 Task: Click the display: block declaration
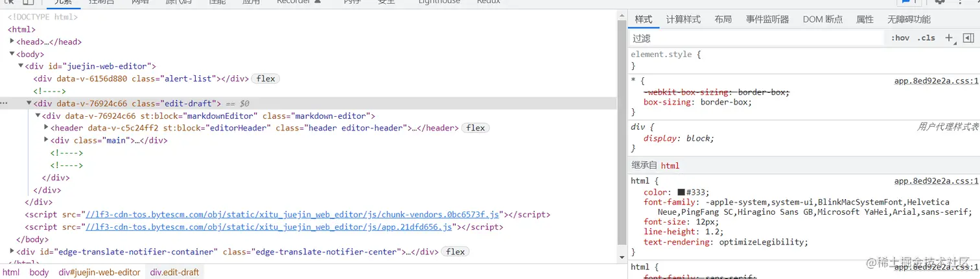[x=679, y=138]
